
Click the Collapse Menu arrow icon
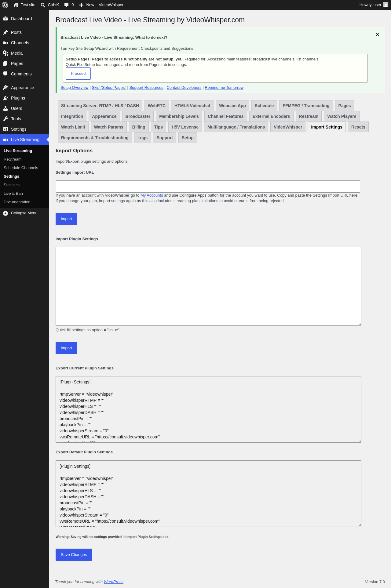tap(5, 213)
